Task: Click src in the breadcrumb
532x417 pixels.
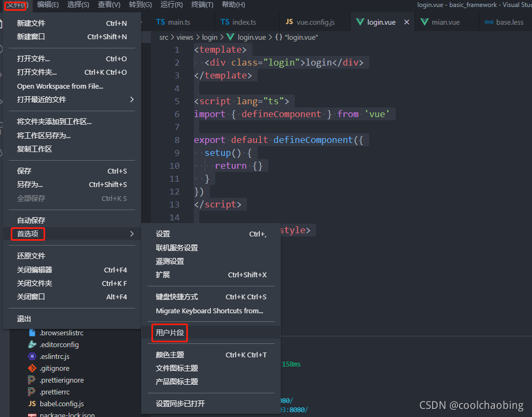Action: click(x=164, y=38)
